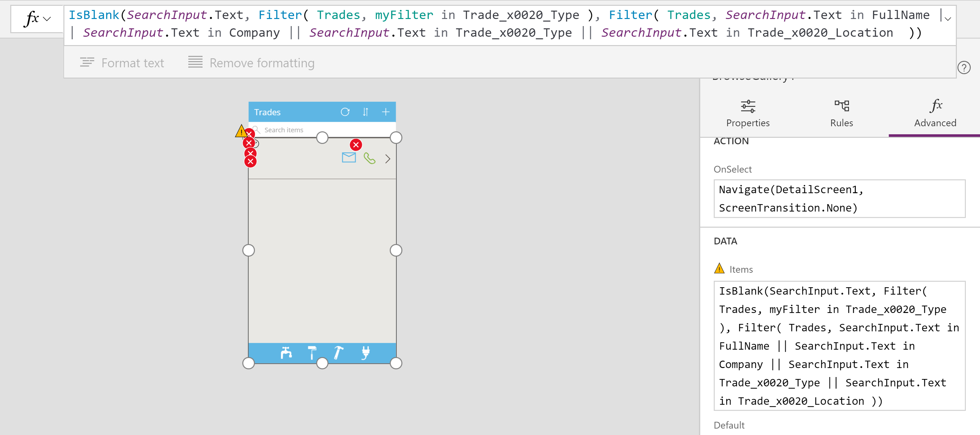Screen dimensions: 980x435
Task: Refresh the Trades gallery
Action: pos(345,112)
